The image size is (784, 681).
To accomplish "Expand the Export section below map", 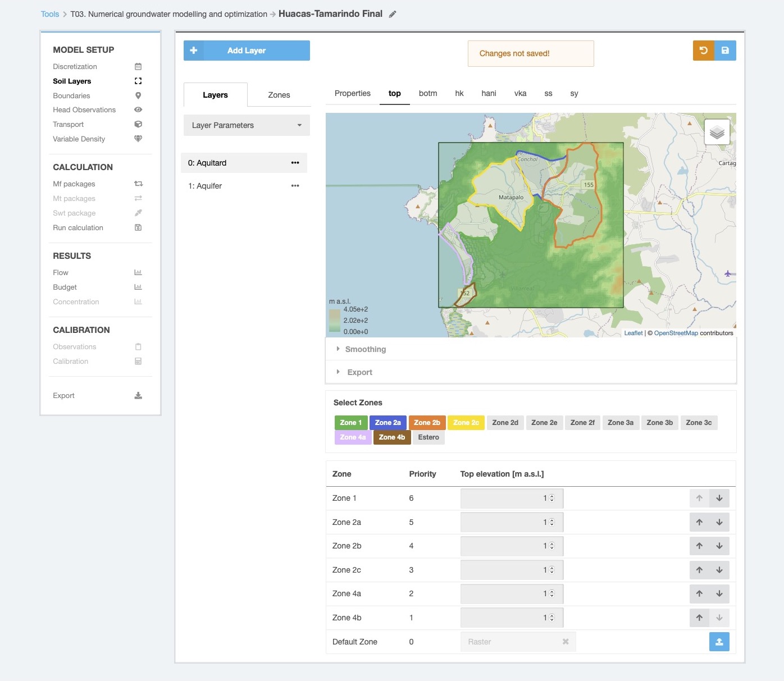I will (531, 372).
